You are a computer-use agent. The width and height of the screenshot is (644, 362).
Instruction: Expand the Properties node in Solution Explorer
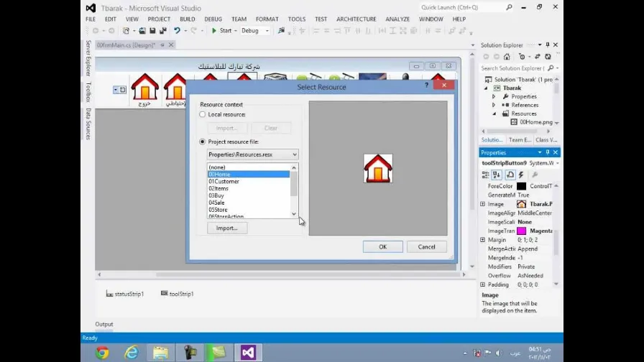494,96
